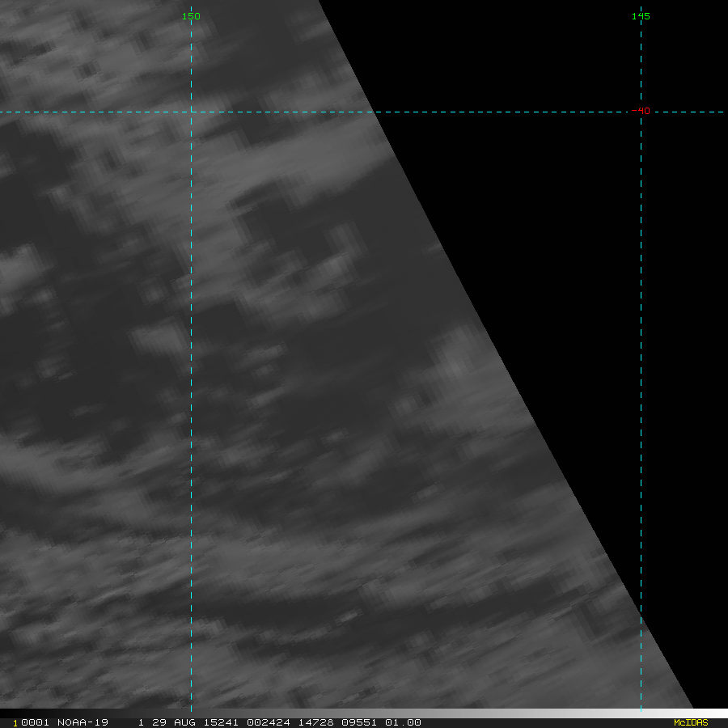Click the NOAA-19 satellite name text
The width and height of the screenshot is (728, 728).
pos(84,722)
